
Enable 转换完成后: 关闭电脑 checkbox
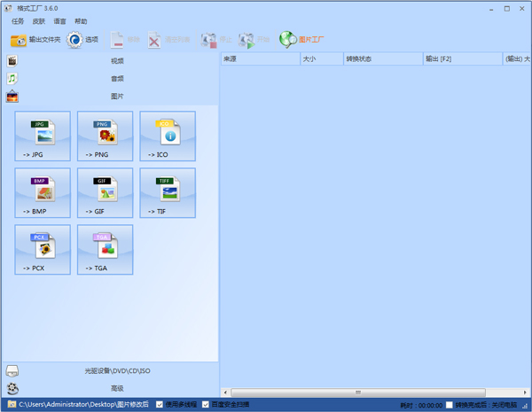point(450,405)
